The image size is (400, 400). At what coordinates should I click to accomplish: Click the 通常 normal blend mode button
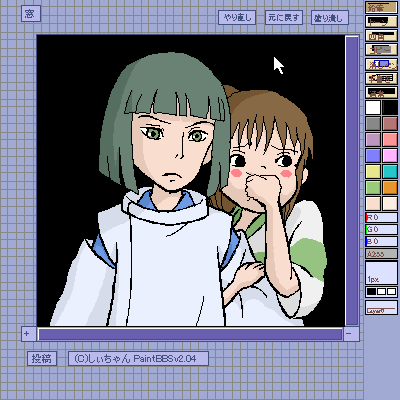pyautogui.click(x=381, y=92)
